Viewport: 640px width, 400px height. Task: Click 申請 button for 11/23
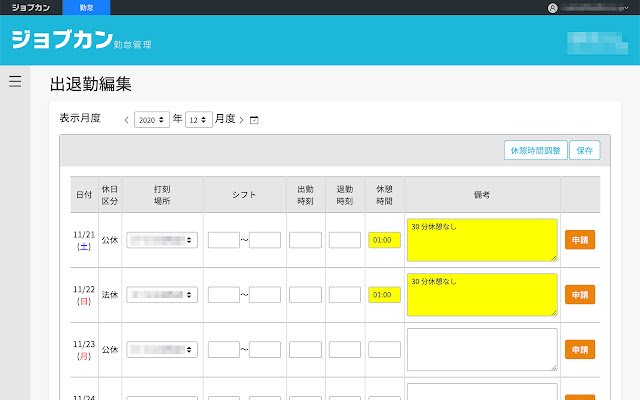(580, 349)
